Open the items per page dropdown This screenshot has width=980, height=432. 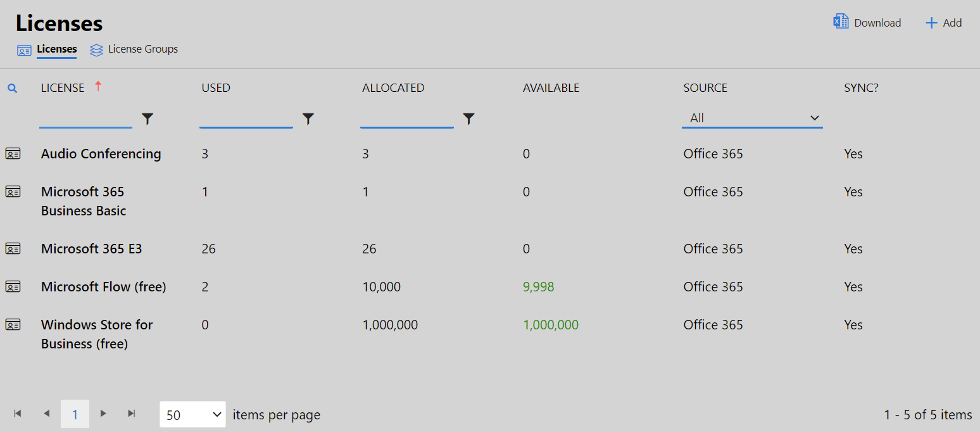click(192, 414)
